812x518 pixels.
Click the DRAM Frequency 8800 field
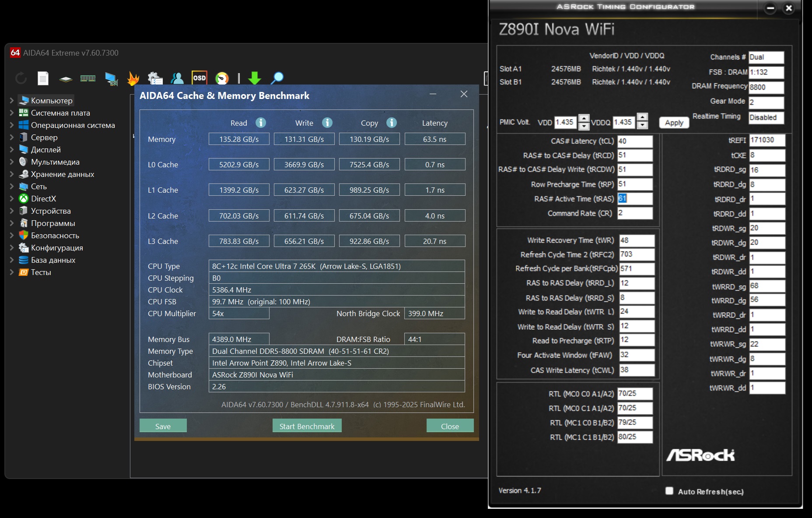click(766, 87)
